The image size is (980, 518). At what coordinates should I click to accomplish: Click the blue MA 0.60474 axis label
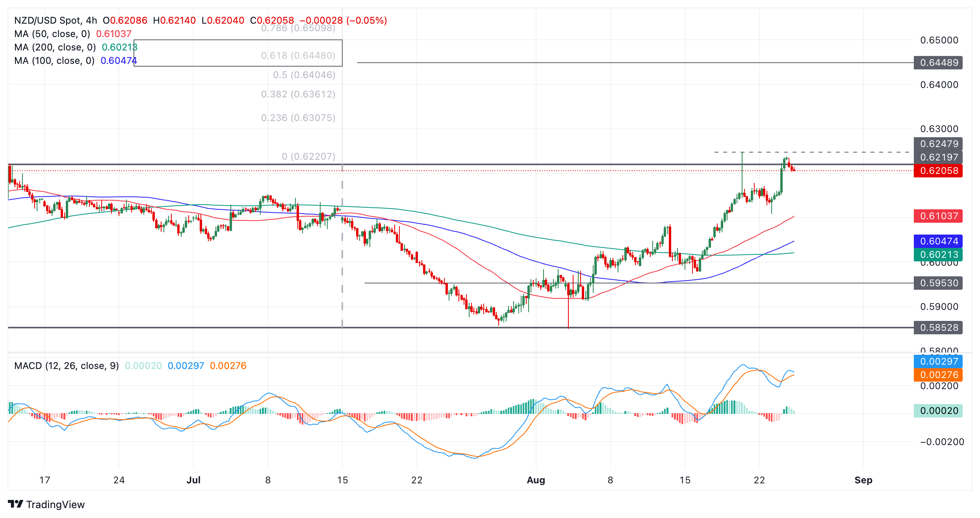click(x=938, y=241)
